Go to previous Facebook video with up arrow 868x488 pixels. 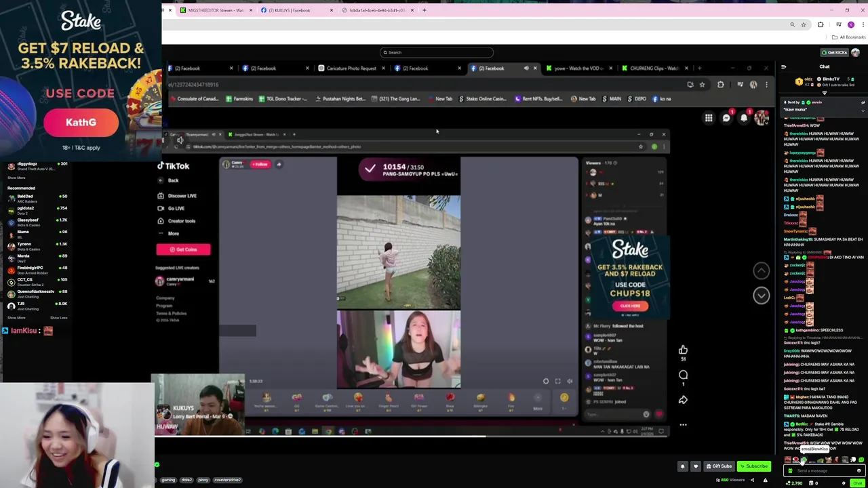[x=761, y=270]
